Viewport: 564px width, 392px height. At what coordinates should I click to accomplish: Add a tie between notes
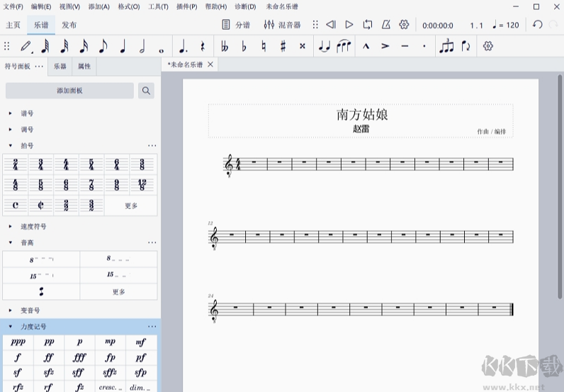pyautogui.click(x=325, y=46)
